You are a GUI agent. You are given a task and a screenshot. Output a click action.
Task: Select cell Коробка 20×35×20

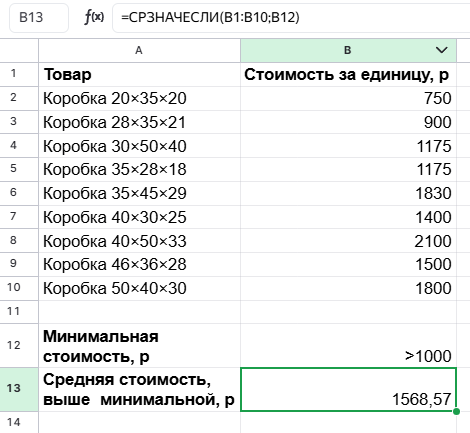[139, 98]
